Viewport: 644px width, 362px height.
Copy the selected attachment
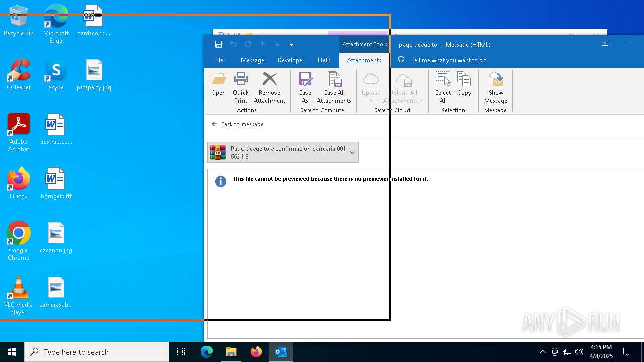pos(464,84)
